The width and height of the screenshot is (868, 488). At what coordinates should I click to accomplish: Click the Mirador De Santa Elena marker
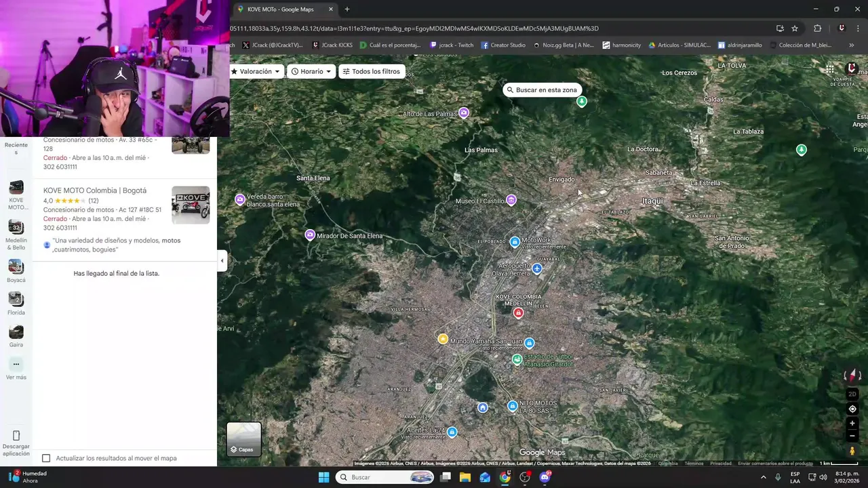click(310, 235)
